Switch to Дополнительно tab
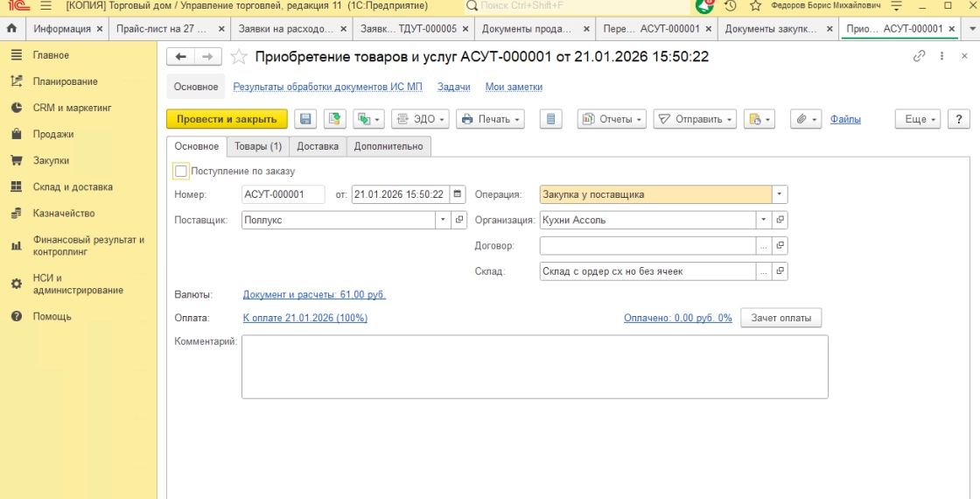Screen dimensions: 980x499 (x=388, y=146)
